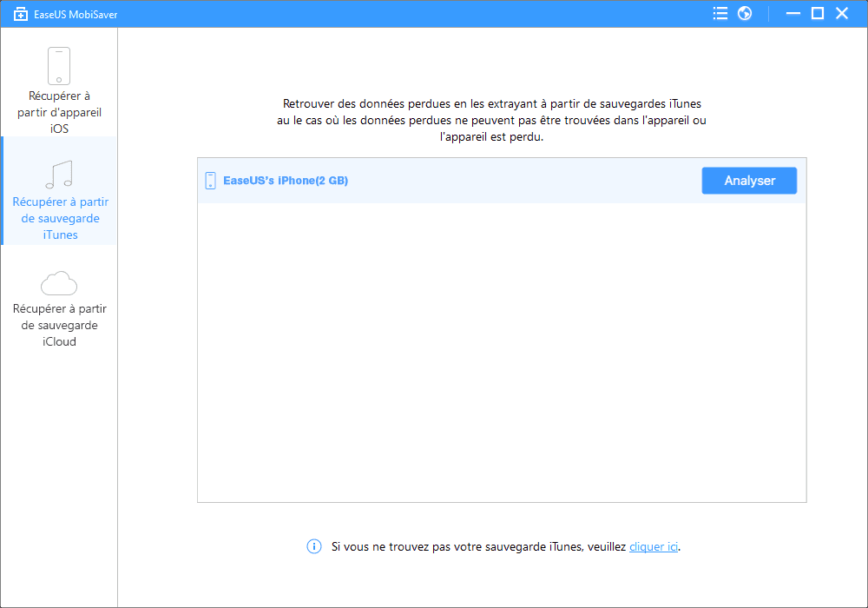Switch to 'Récupérer à partir de sauvegarde iTunes'
Image resolution: width=868 pixels, height=608 pixels.
[59, 190]
